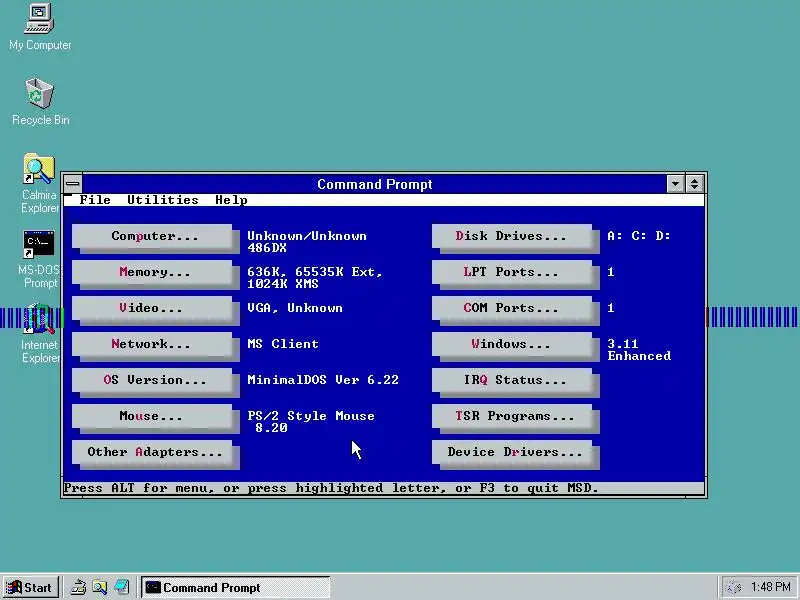Click the Mouse... button
800x600 pixels.
pyautogui.click(x=152, y=416)
